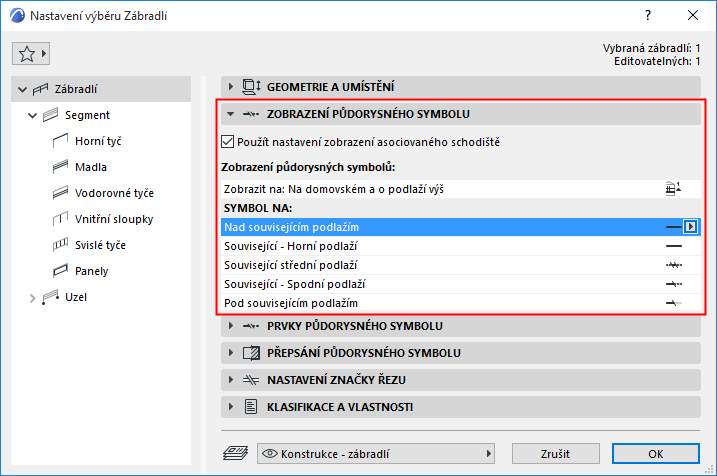
Task: Click the Favorites star button
Action: pyautogui.click(x=30, y=51)
